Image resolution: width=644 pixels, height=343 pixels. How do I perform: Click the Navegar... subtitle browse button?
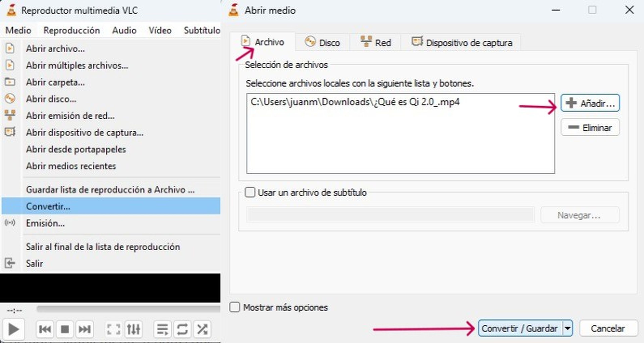[580, 215]
